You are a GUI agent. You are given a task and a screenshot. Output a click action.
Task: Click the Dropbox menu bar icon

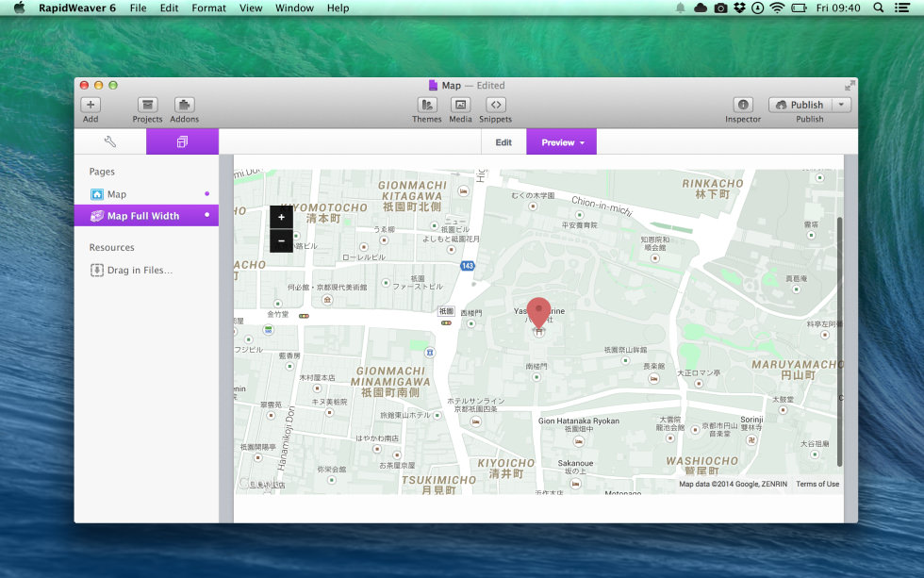(739, 8)
